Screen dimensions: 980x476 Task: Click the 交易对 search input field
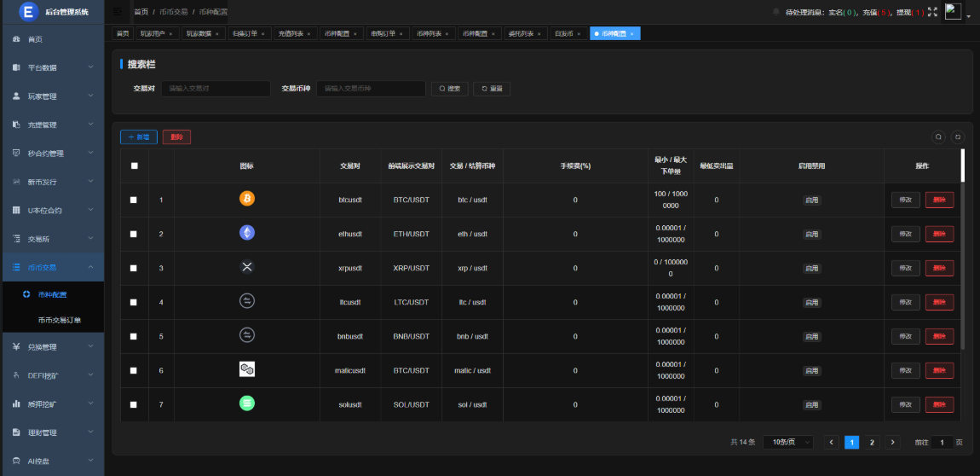click(216, 89)
